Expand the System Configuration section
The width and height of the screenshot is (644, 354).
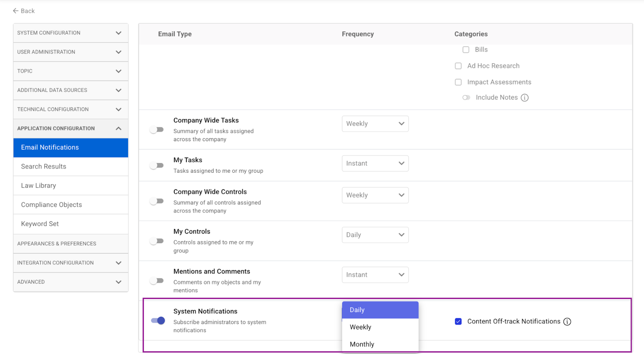tap(71, 33)
